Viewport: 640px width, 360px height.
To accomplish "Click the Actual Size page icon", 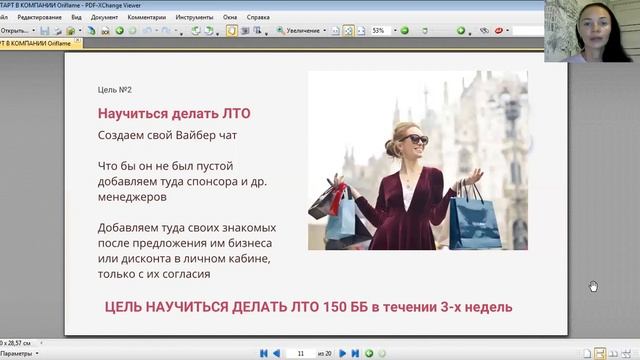I will point(335,31).
